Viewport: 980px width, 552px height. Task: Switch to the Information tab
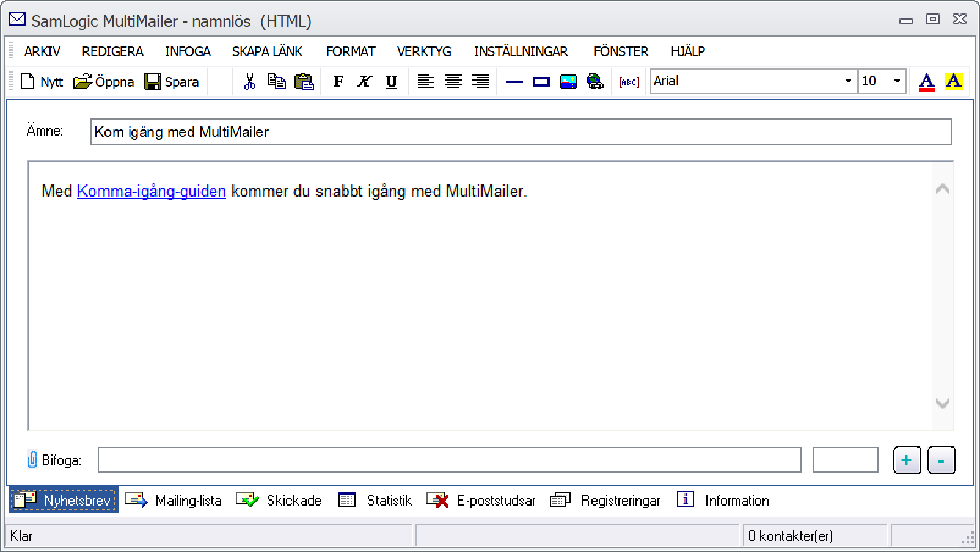tap(723, 501)
